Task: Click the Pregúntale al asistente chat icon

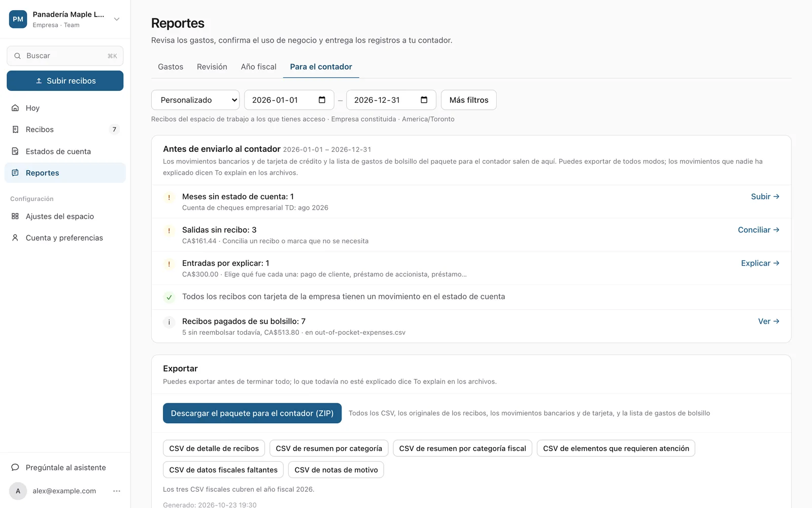Action: click(15, 467)
